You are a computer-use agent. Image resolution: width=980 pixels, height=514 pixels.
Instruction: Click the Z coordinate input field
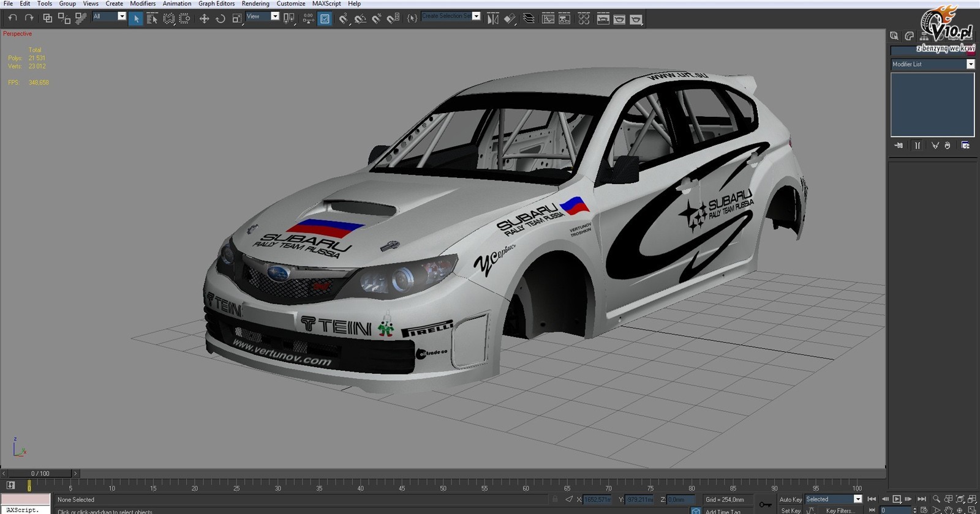click(680, 500)
